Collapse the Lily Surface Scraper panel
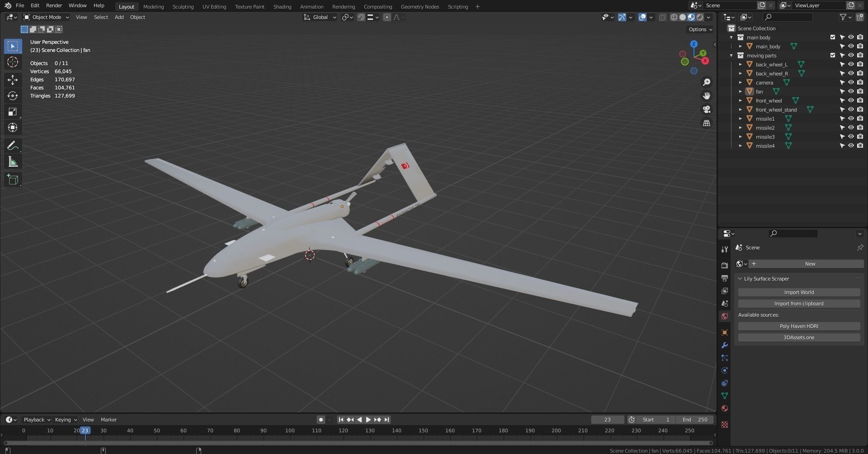The image size is (868, 454). pyautogui.click(x=740, y=279)
